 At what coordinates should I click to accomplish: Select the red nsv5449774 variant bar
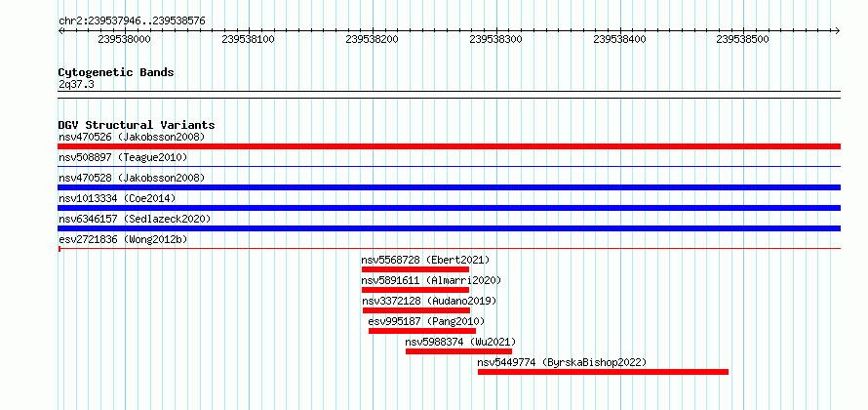(x=603, y=372)
